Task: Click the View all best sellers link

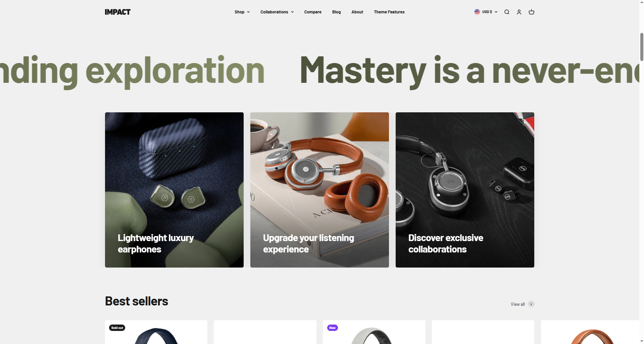Action: point(517,304)
